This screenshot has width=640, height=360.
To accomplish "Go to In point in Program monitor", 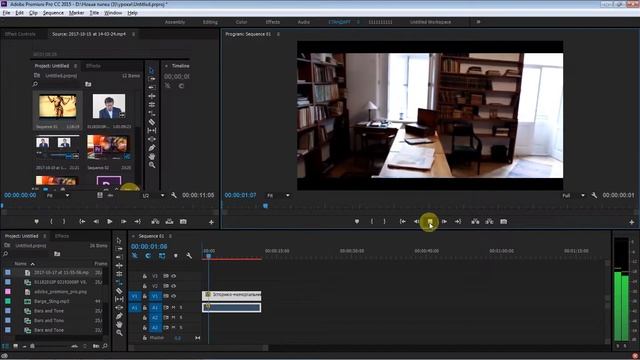I will (x=402, y=221).
